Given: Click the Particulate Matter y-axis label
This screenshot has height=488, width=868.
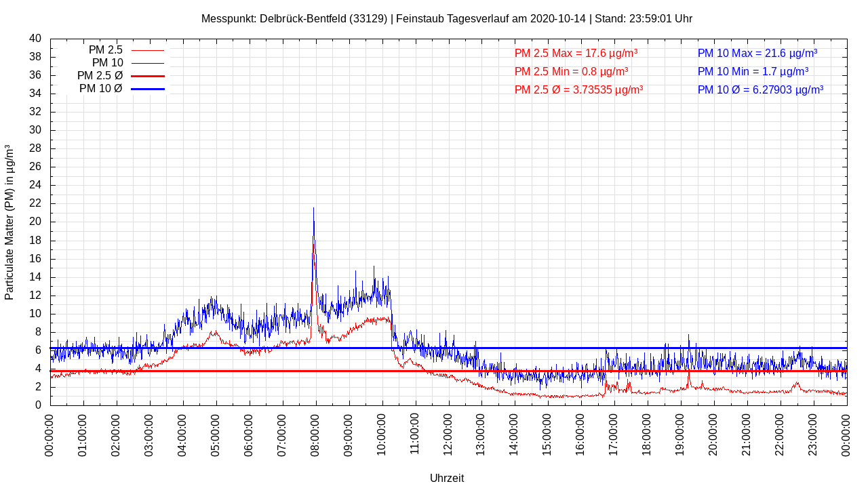Looking at the screenshot, I should click(x=9, y=222).
